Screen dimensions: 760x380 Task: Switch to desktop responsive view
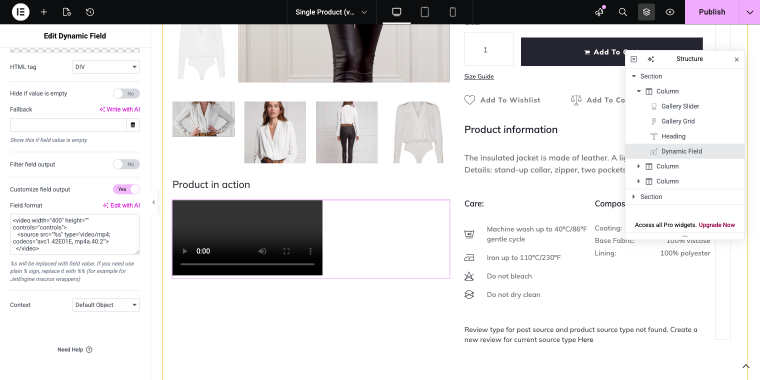point(396,12)
